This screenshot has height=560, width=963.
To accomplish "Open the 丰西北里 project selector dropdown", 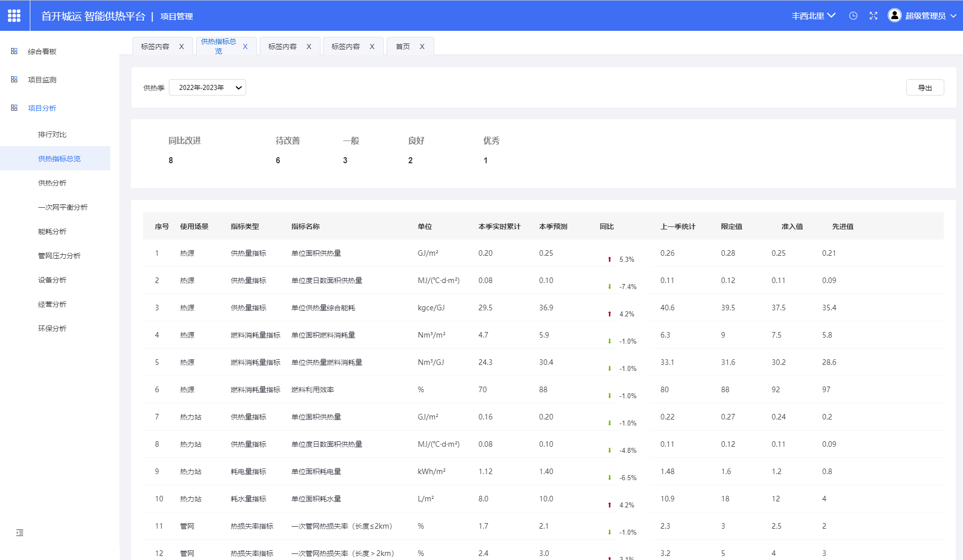I will tap(813, 16).
